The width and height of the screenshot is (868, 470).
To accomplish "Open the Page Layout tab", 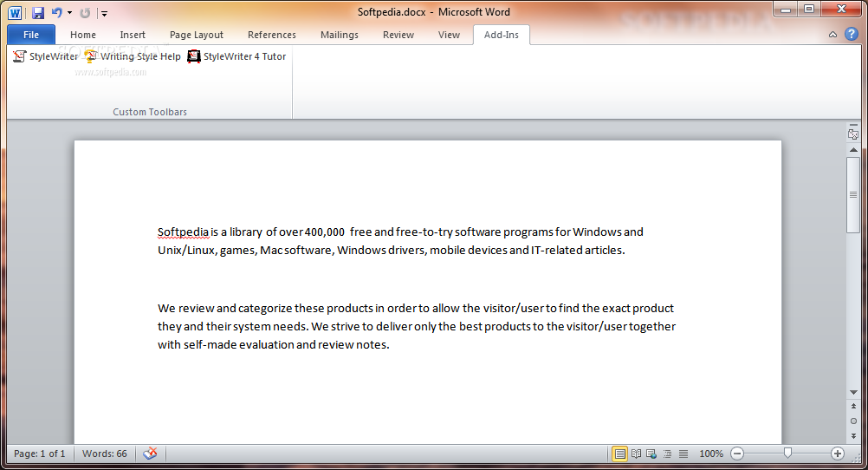I will (x=197, y=35).
